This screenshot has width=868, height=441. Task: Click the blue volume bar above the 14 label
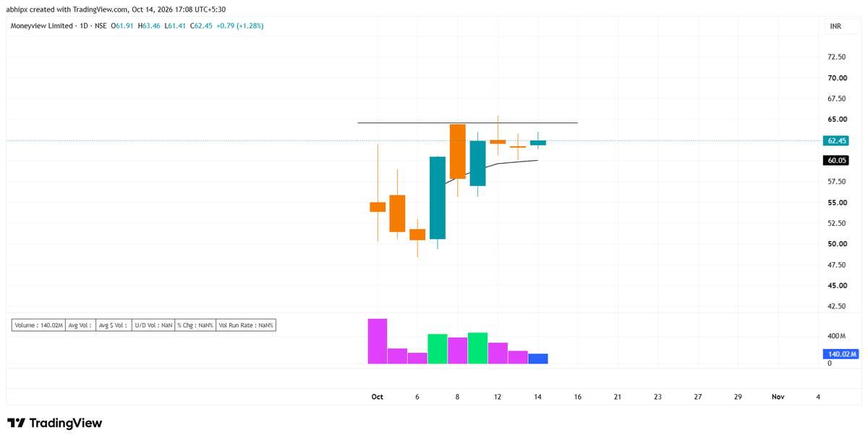pyautogui.click(x=538, y=358)
